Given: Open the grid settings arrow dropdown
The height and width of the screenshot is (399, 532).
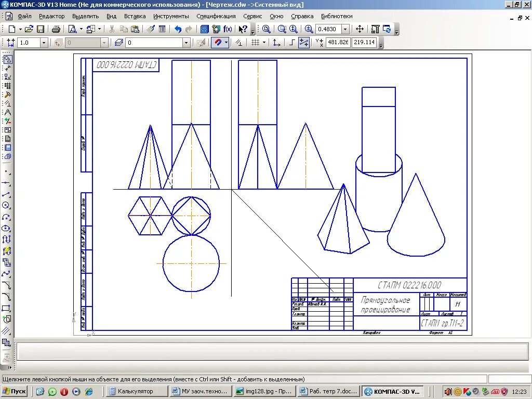Looking at the screenshot, I should (x=264, y=43).
